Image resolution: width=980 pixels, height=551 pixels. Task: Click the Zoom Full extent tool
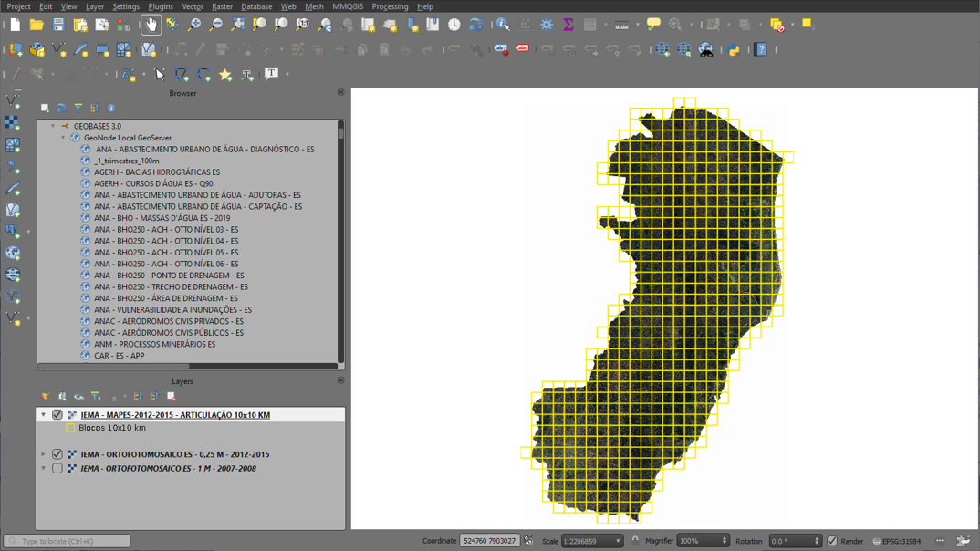pyautogui.click(x=237, y=25)
